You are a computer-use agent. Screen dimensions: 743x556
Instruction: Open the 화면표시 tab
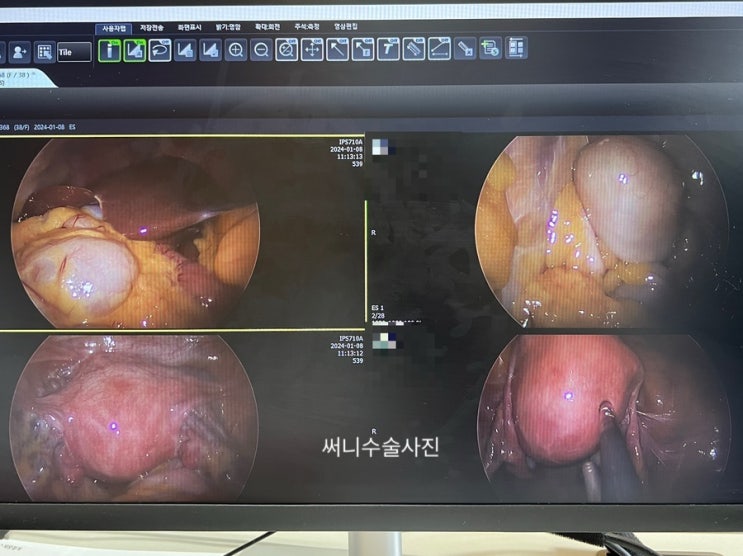pyautogui.click(x=190, y=27)
